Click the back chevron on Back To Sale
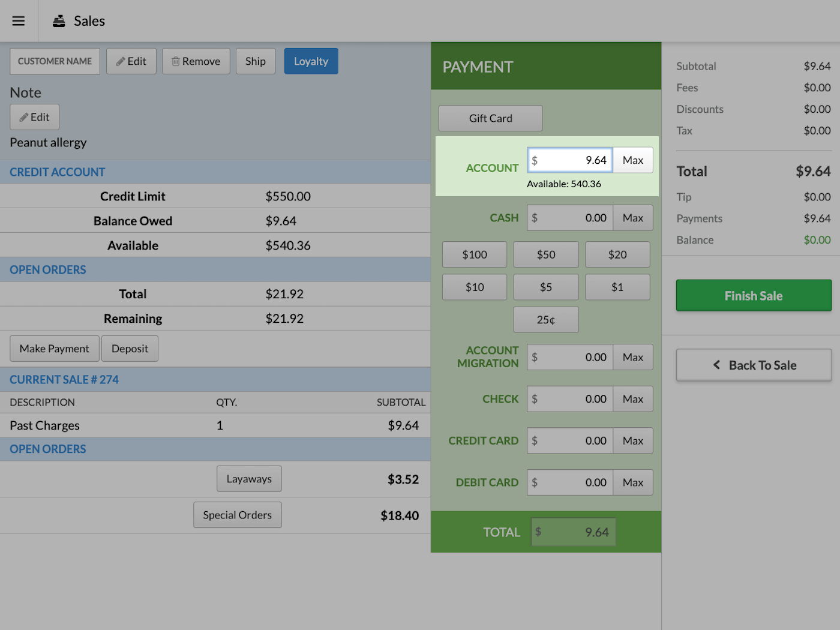 pos(716,365)
